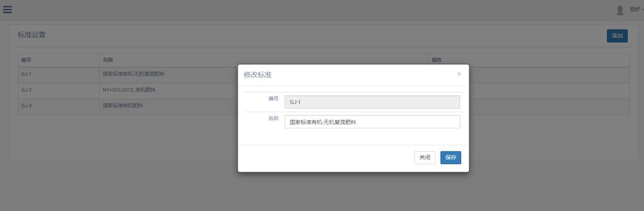This screenshot has width=644, height=211.
Task: Click the user avatar icon
Action: coord(620,10)
